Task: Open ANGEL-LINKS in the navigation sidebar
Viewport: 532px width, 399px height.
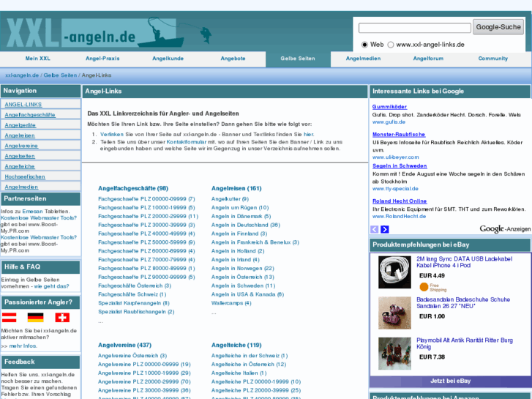Action: (23, 105)
